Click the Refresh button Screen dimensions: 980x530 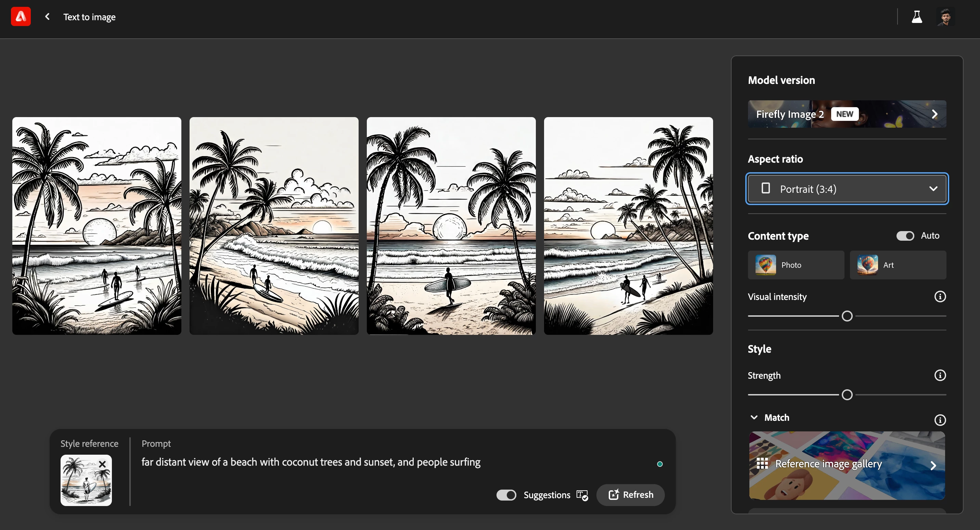click(631, 495)
